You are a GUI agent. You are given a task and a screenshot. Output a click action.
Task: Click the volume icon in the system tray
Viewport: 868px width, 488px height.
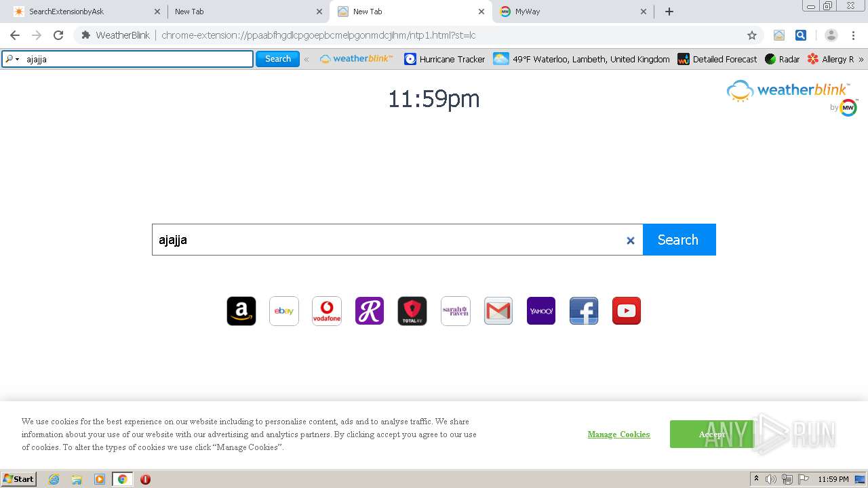click(x=771, y=479)
